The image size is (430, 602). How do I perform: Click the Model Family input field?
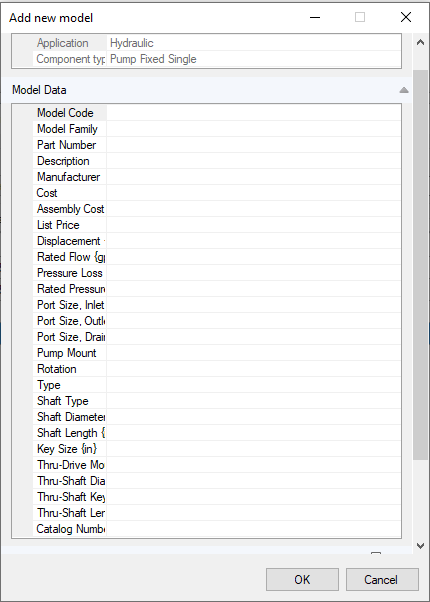(254, 129)
